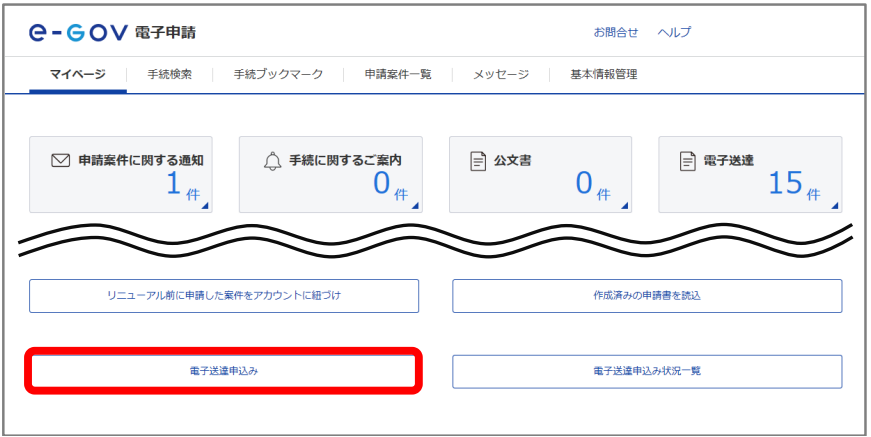
Task: Select the 申請案件一覧 tab
Action: click(x=398, y=74)
